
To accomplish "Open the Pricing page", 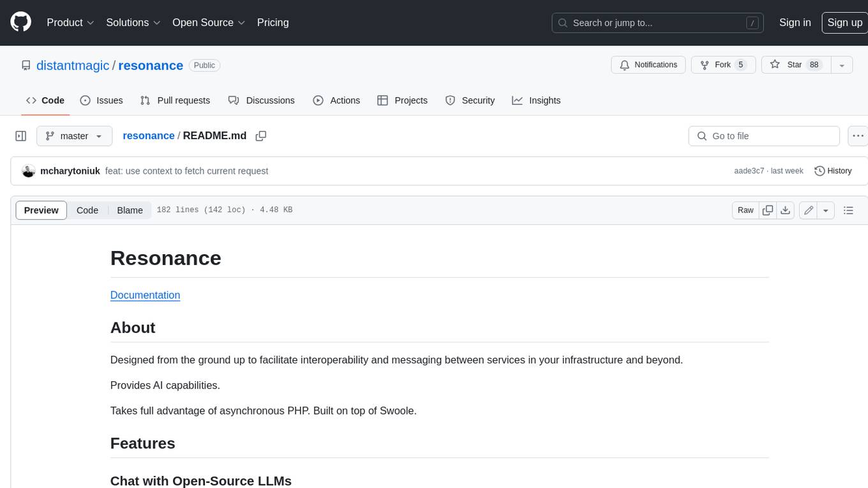I will point(273,22).
